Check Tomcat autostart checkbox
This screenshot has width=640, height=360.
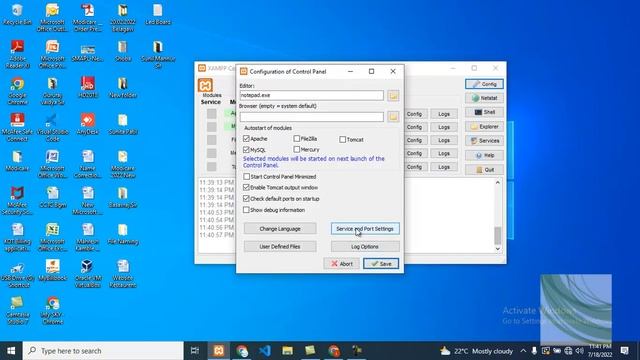pyautogui.click(x=342, y=140)
